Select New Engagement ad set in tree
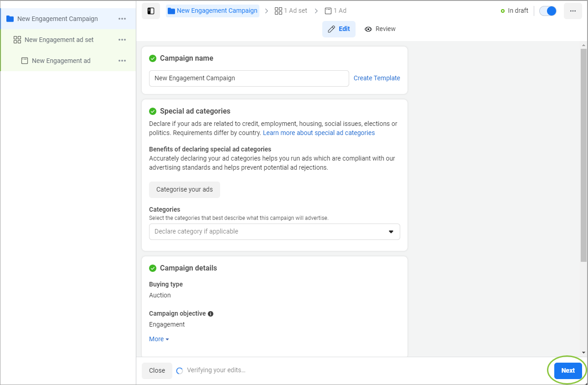Screen dimensions: 588x385 [x=59, y=40]
